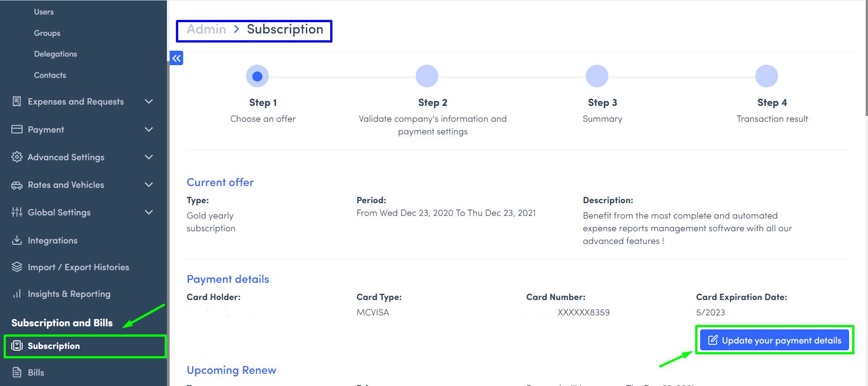868x386 pixels.
Task: Click the Insights & Reporting chart icon
Action: point(17,294)
